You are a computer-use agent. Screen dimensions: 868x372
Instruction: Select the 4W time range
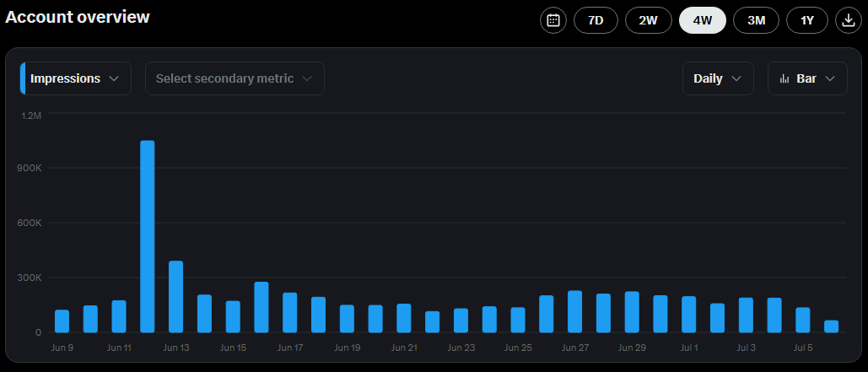click(702, 20)
